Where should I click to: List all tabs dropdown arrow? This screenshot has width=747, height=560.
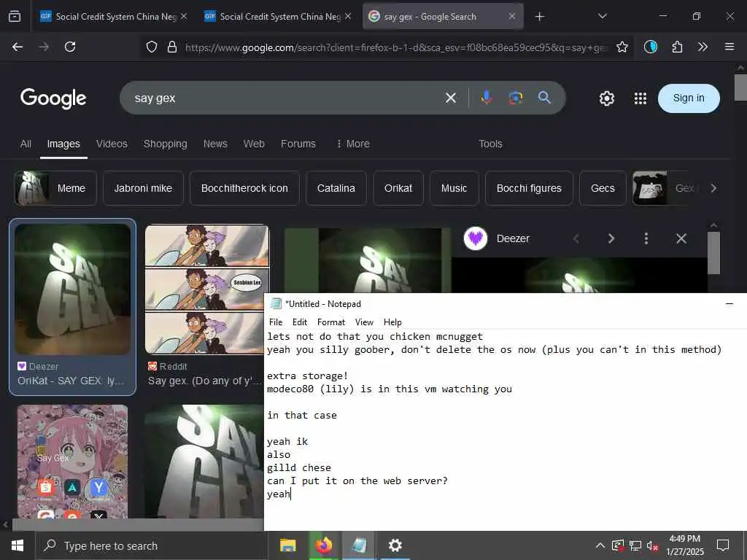pos(602,17)
